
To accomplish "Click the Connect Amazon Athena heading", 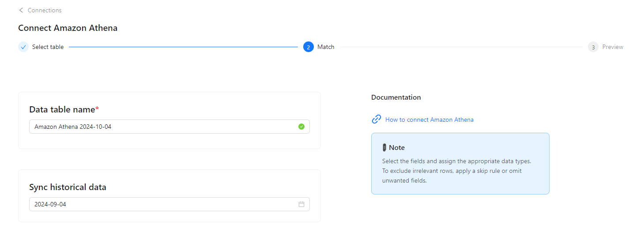I will click(68, 28).
